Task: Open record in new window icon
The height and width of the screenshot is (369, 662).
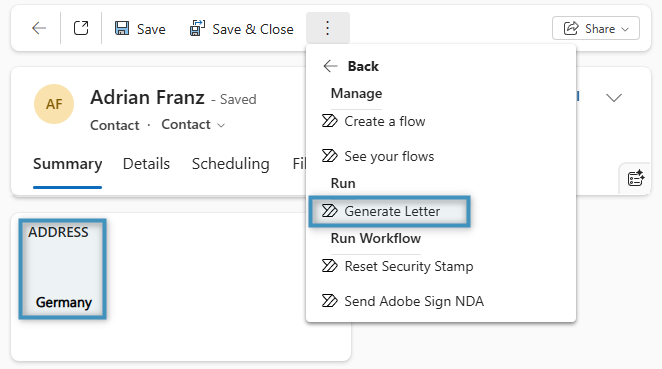Action: [81, 28]
